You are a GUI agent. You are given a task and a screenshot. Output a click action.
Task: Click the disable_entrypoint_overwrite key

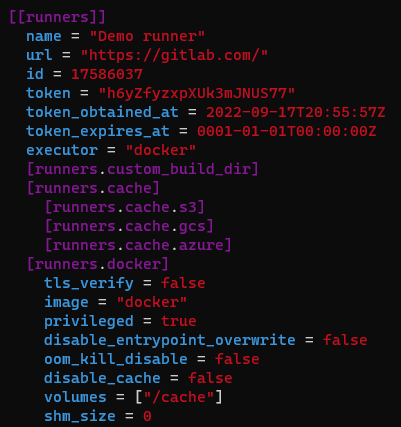tap(170, 340)
